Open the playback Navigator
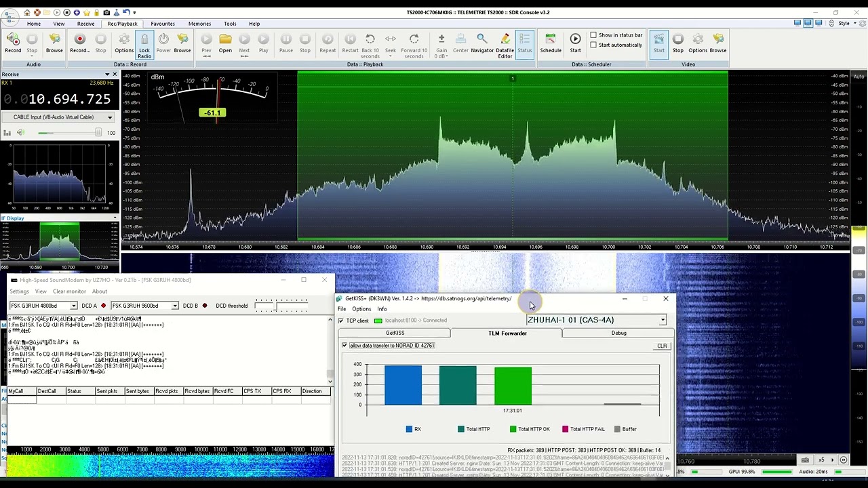 [x=482, y=43]
